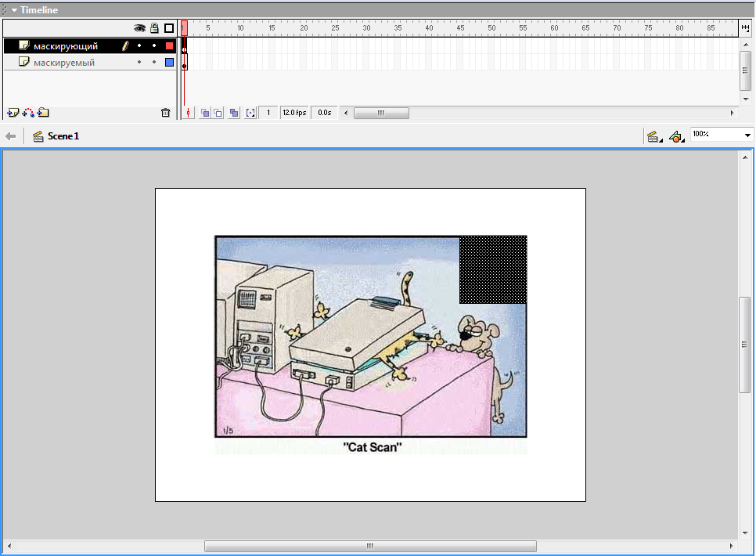Insert a layer folder
This screenshot has height=556, width=756.
click(43, 113)
